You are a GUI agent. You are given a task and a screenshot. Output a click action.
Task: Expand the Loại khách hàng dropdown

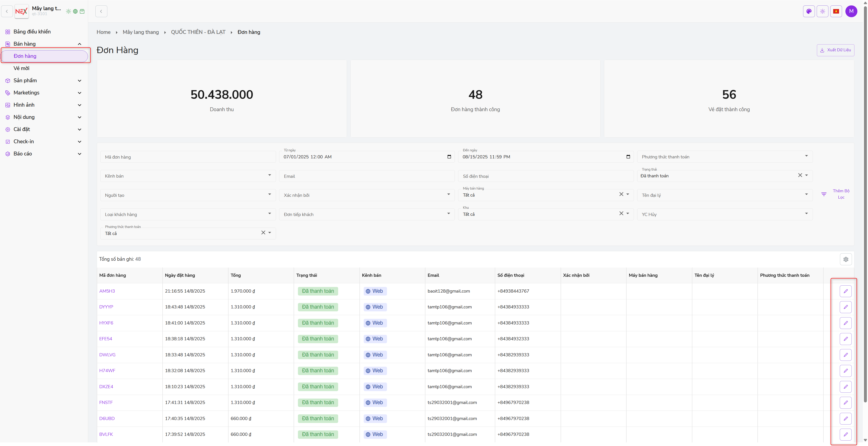[x=188, y=214]
